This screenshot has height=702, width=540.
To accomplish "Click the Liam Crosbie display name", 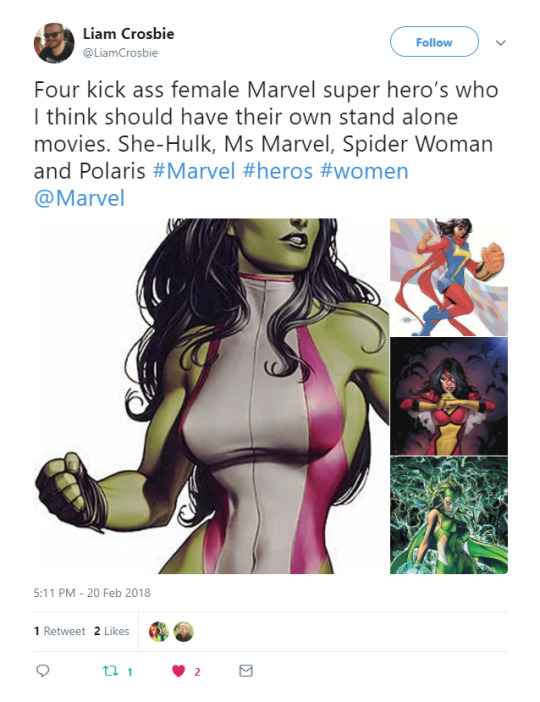I will point(129,34).
